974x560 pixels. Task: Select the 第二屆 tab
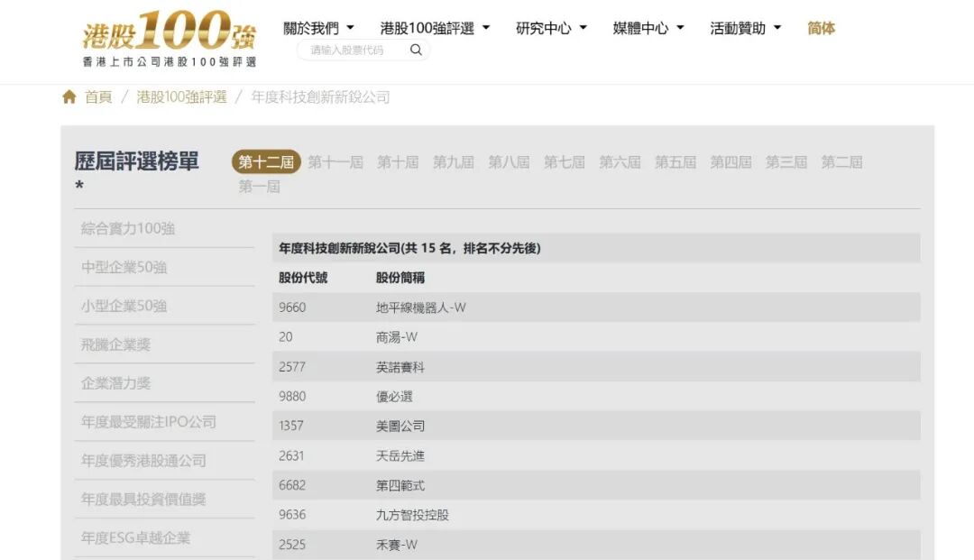click(841, 162)
